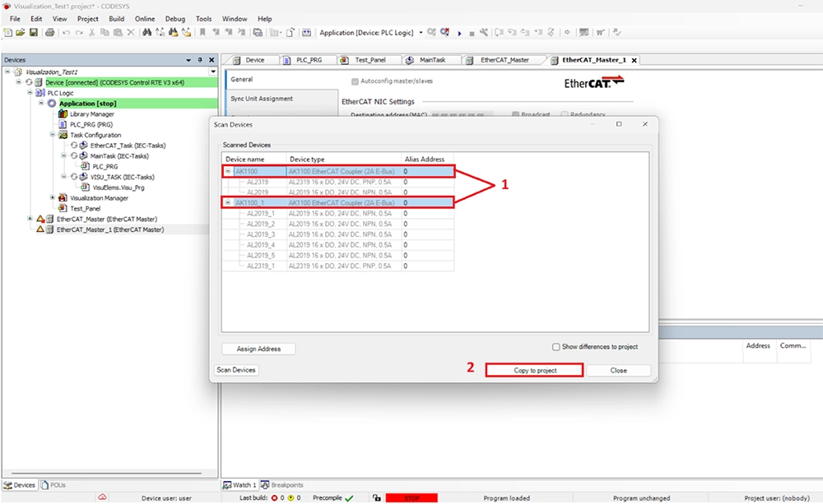The width and height of the screenshot is (823, 504).
Task: Pin the Devices panel with the pin icon
Action: pos(200,60)
